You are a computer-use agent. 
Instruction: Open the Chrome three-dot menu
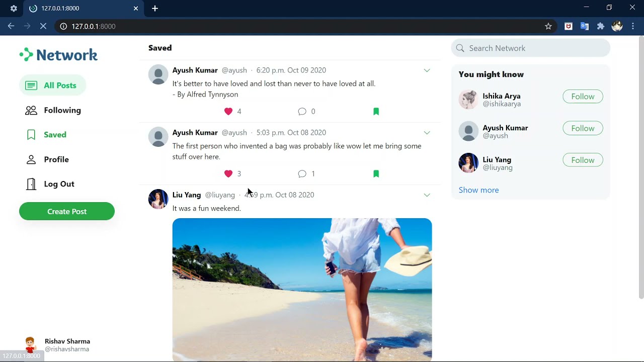pyautogui.click(x=633, y=26)
